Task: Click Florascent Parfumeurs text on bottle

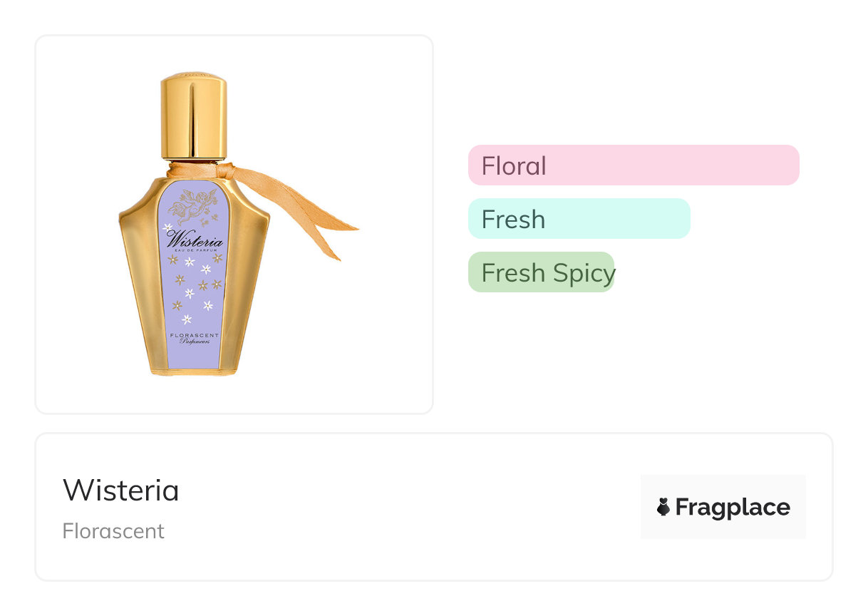Action: (195, 338)
